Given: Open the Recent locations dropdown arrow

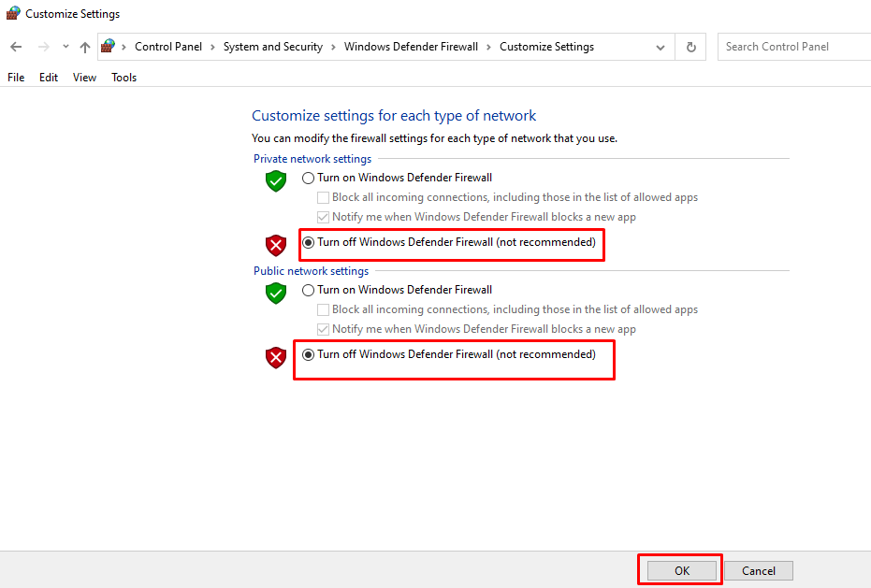Looking at the screenshot, I should pos(65,47).
